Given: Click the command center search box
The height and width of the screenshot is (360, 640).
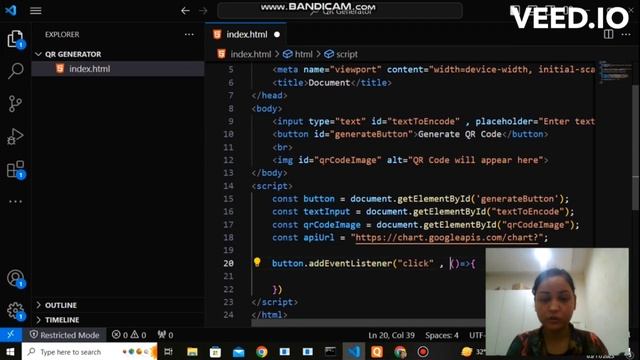Looking at the screenshot, I should tap(340, 11).
